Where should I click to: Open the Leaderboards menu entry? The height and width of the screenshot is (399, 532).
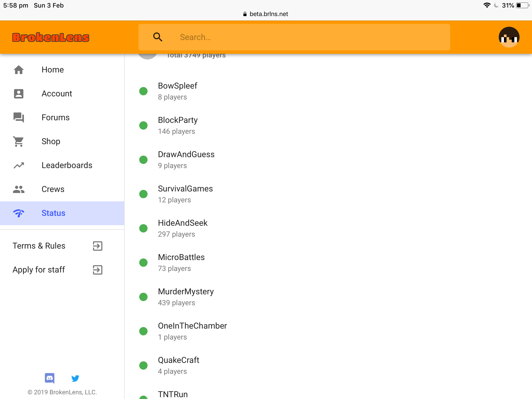pyautogui.click(x=62, y=165)
